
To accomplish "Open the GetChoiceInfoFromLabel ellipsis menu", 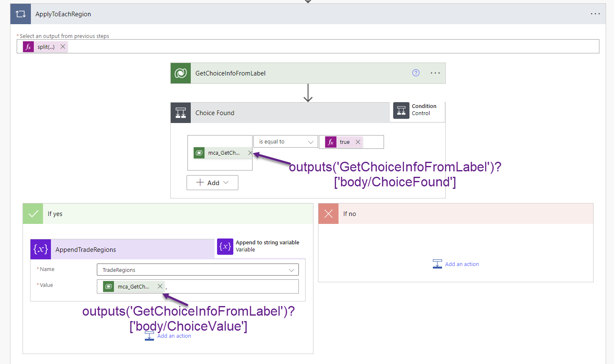I will pyautogui.click(x=435, y=73).
